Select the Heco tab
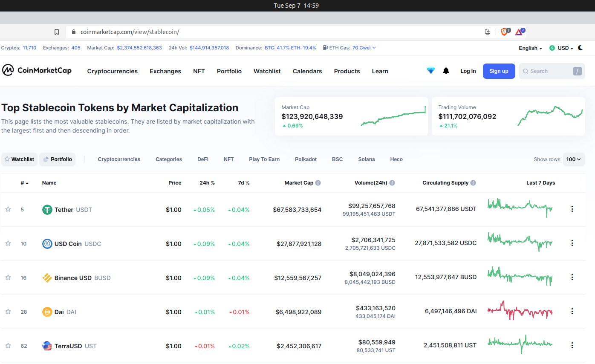The width and height of the screenshot is (595, 364). click(396, 159)
